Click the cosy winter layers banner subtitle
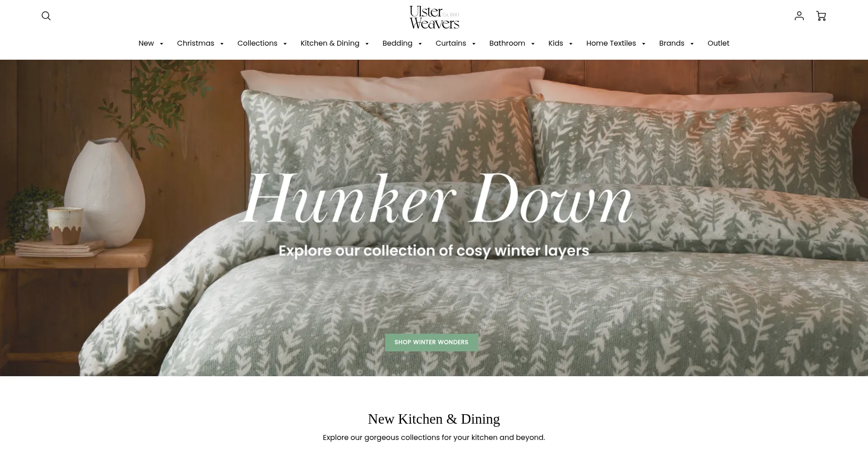This screenshot has height=449, width=868. (x=434, y=251)
